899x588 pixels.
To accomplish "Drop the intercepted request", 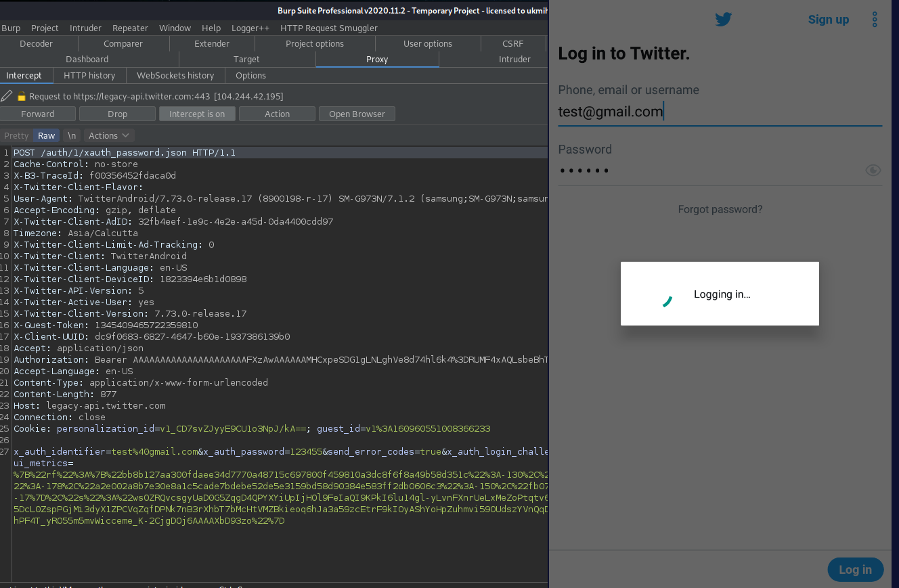I will pos(117,114).
